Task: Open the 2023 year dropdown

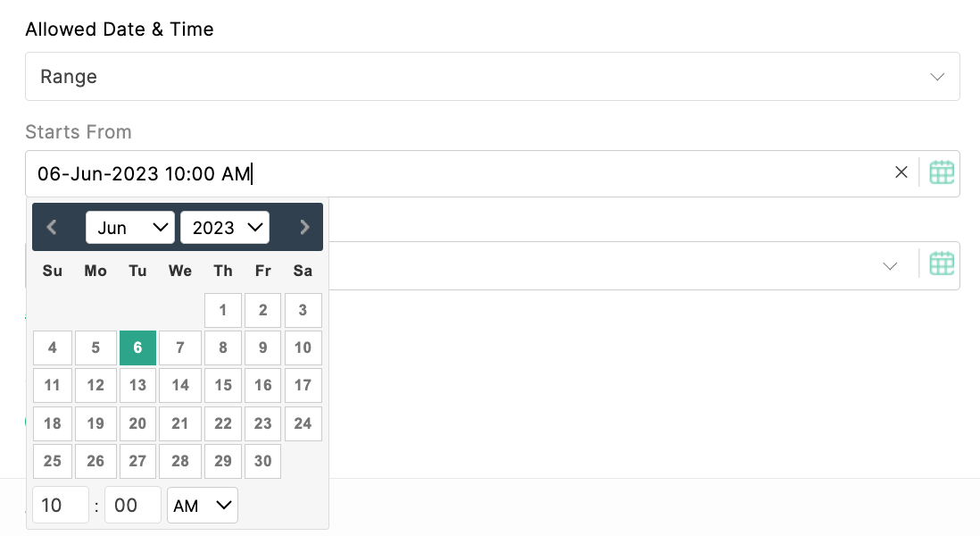Action: [x=225, y=227]
